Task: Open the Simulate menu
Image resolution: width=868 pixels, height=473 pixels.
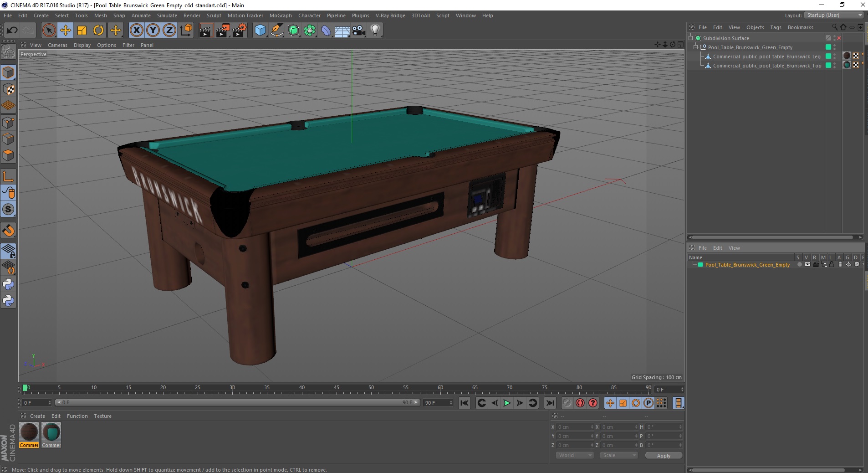Action: (x=167, y=15)
